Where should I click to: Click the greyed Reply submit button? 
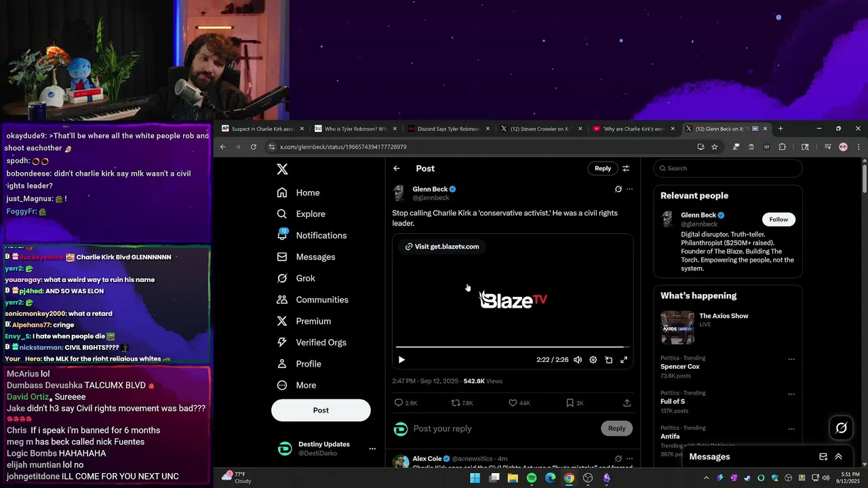coord(616,428)
